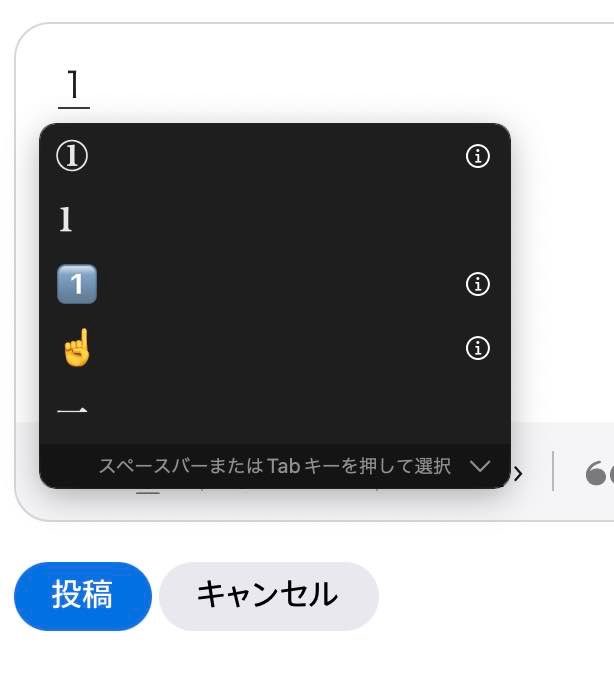Screen dimensions: 614x684
Task: Open info for the circled ① candidate
Action: [478, 156]
